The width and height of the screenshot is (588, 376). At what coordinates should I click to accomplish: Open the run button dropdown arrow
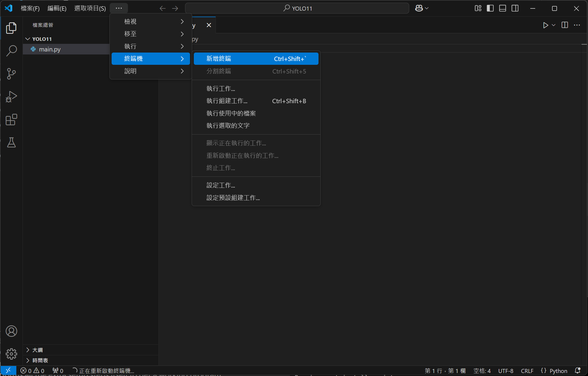click(x=554, y=25)
